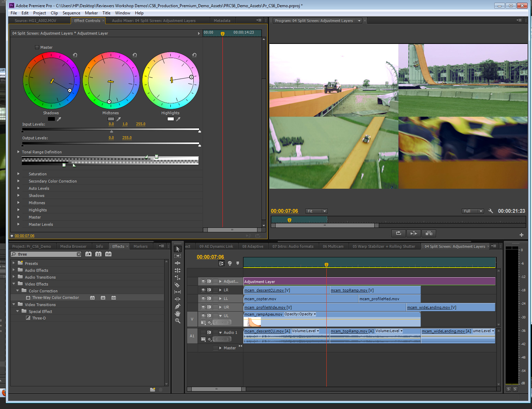Collapse the Video Effects folder
Screen dimensions: 532x409
(14, 284)
